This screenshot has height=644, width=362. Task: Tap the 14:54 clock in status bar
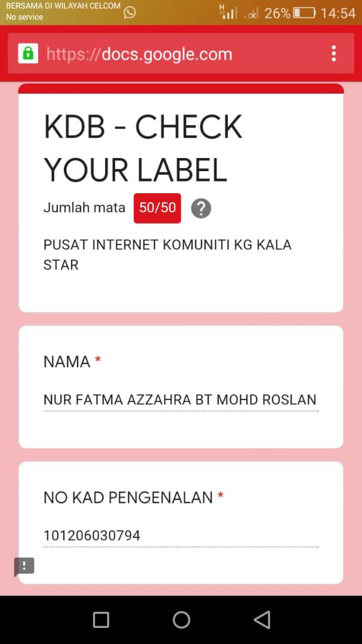338,13
